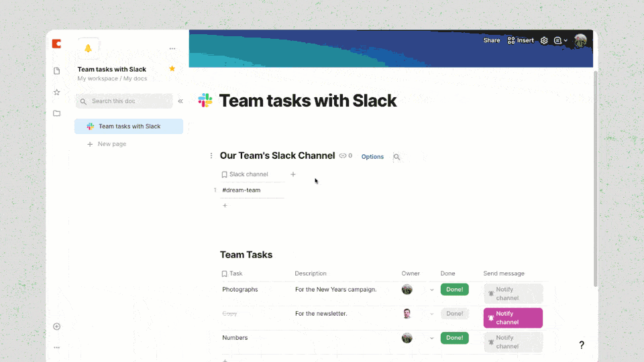Add a column to Slack Channel table
The width and height of the screenshot is (644, 362).
[x=293, y=174]
